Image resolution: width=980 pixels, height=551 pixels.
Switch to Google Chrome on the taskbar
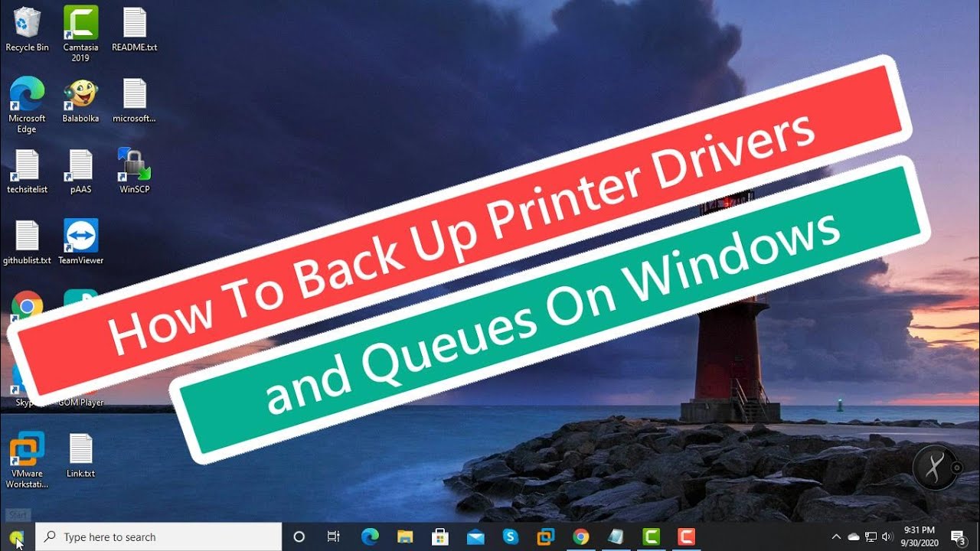(x=581, y=537)
